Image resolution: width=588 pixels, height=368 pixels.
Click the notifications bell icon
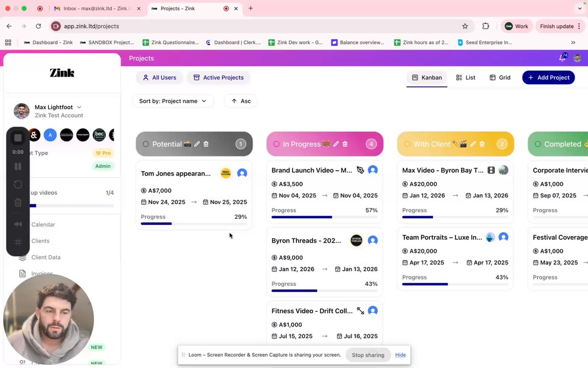(562, 58)
